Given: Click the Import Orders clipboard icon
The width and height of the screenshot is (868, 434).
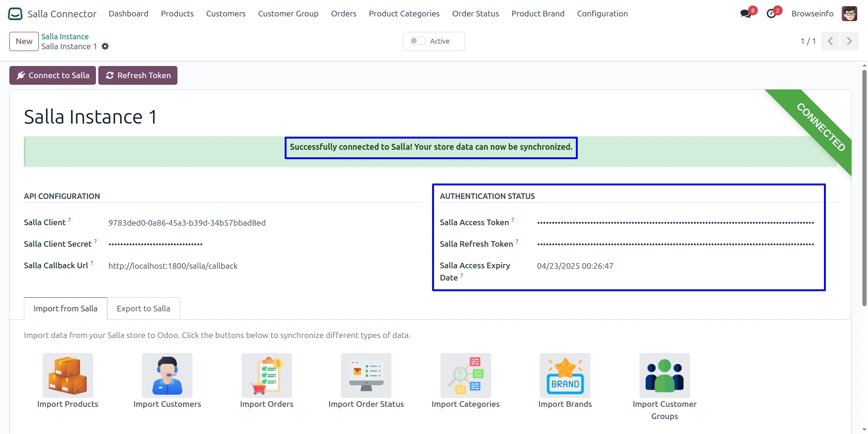Looking at the screenshot, I should pyautogui.click(x=267, y=375).
